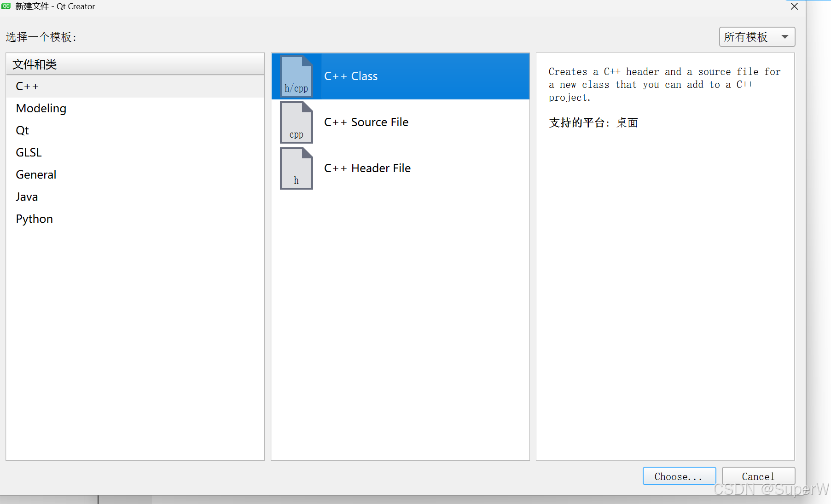Click the 文件和类 category header

135,64
